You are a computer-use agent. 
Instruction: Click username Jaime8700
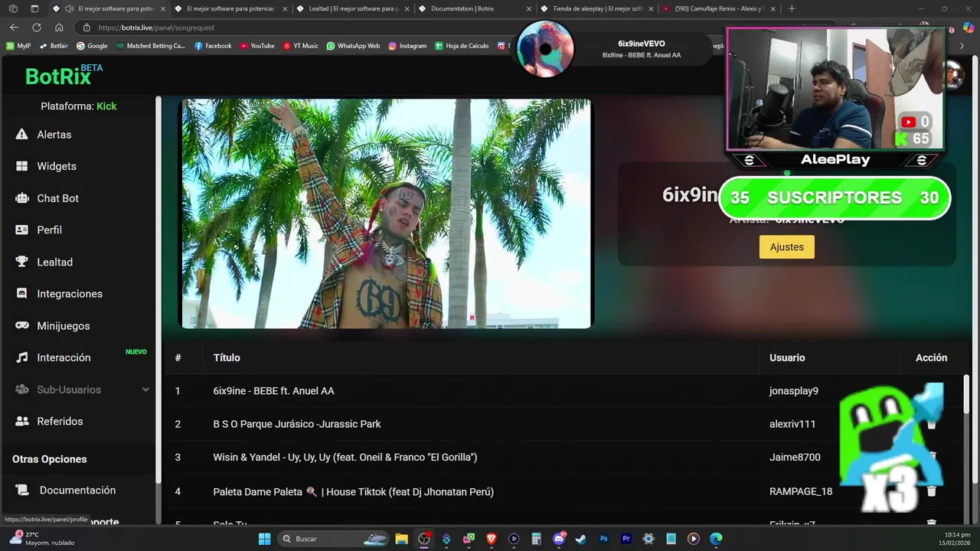[795, 458]
